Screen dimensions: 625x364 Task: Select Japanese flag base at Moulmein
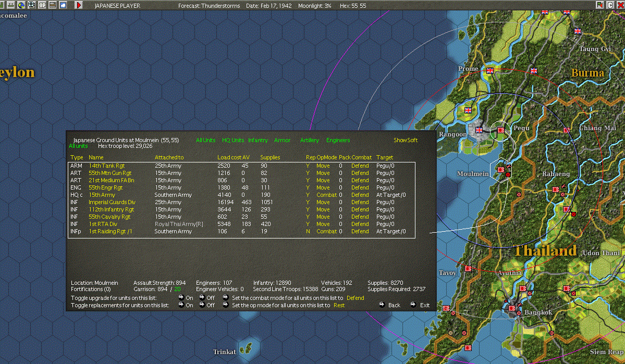(x=500, y=170)
